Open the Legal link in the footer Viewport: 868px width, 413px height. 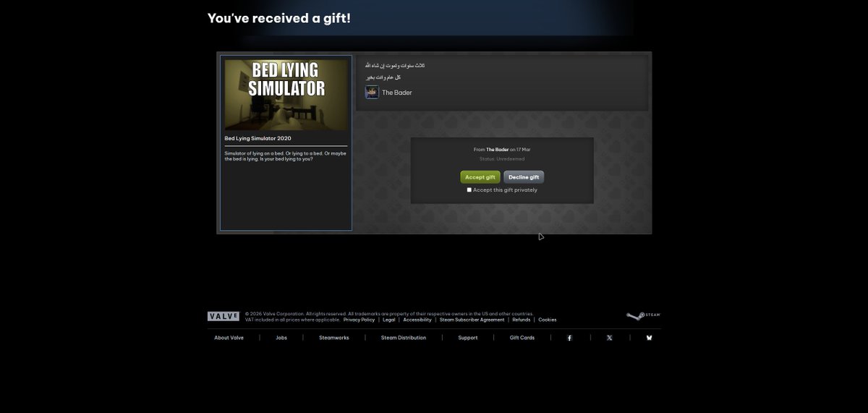tap(389, 320)
